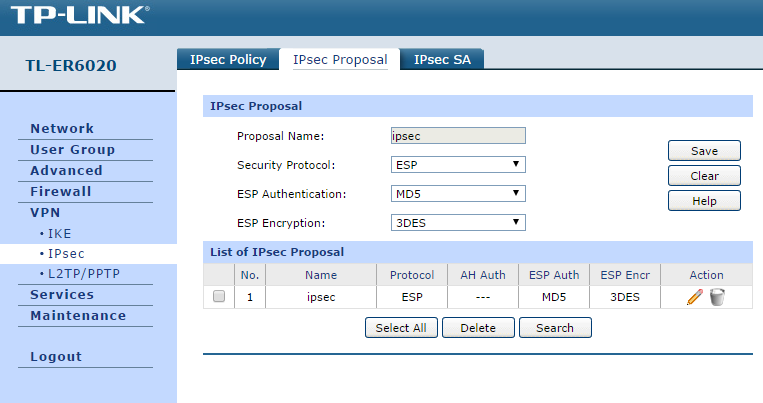This screenshot has height=403, width=763.
Task: Click Delete below the proposal list
Action: click(x=478, y=328)
